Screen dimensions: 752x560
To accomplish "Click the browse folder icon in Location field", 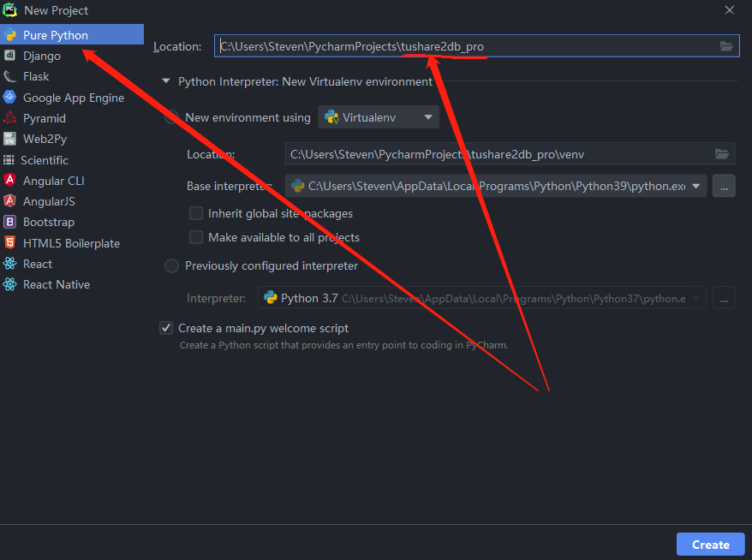I will (x=726, y=46).
